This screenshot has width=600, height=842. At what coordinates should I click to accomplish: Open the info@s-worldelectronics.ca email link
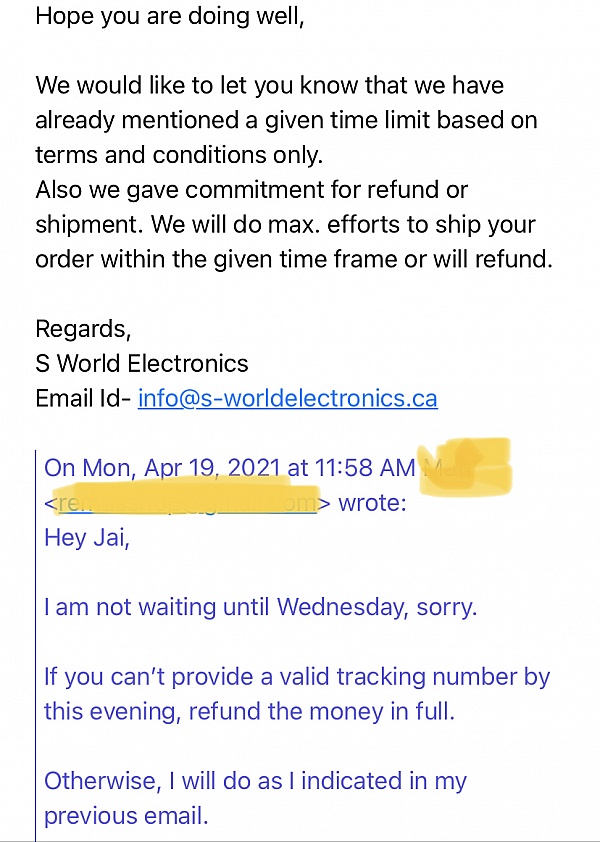[287, 398]
